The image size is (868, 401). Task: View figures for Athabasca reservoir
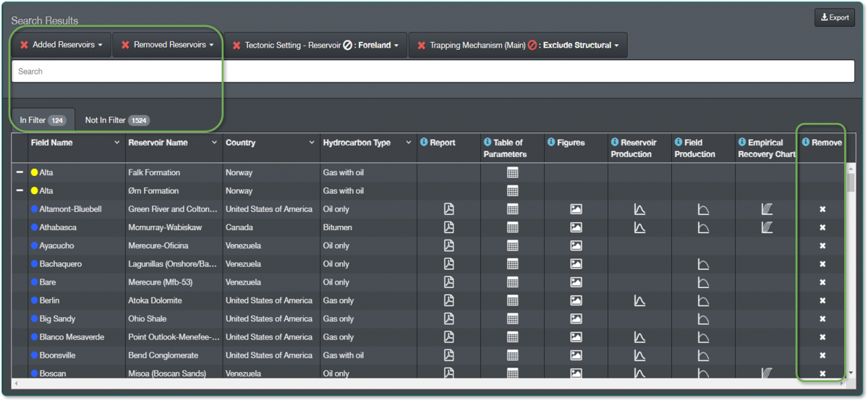576,227
